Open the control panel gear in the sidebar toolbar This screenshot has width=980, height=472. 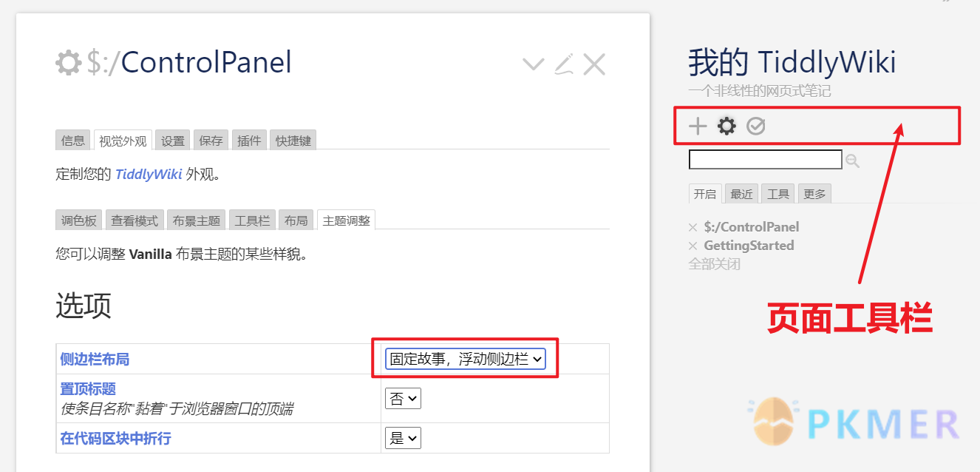click(727, 127)
